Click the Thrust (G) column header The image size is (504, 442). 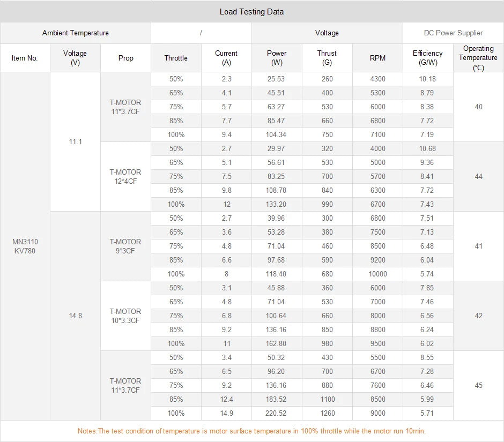[327, 58]
